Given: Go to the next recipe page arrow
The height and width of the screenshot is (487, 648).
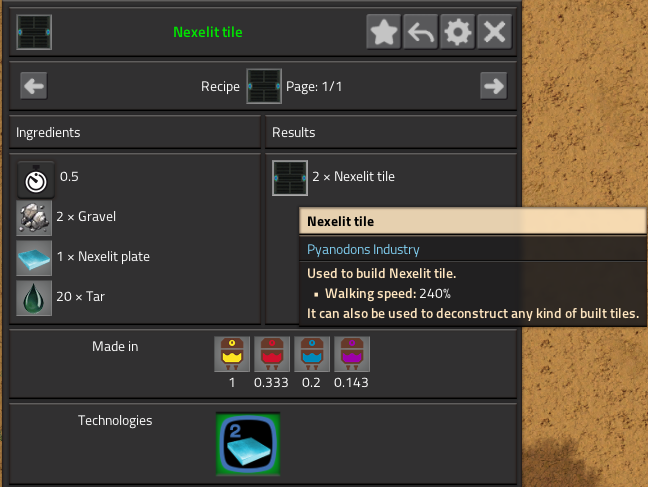Looking at the screenshot, I should (493, 86).
